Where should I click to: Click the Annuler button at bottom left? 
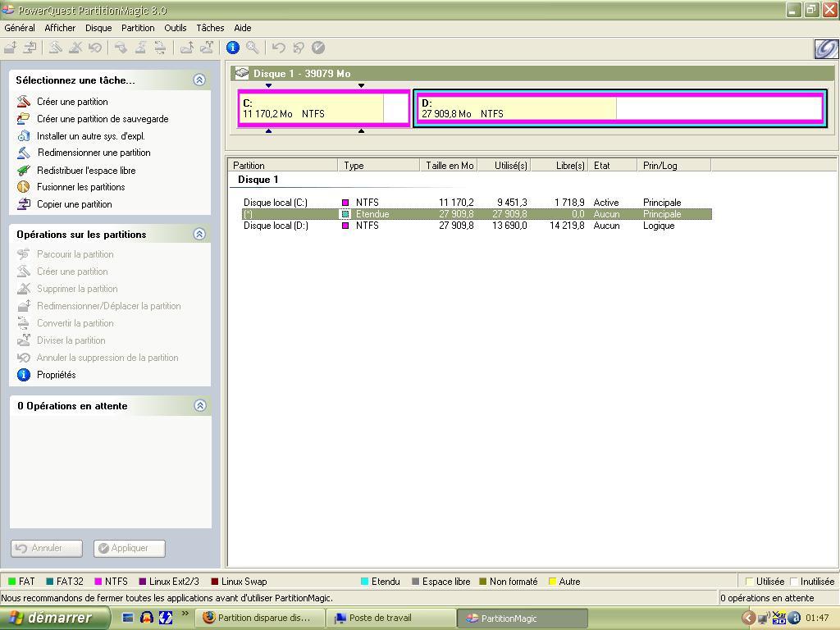pyautogui.click(x=47, y=548)
